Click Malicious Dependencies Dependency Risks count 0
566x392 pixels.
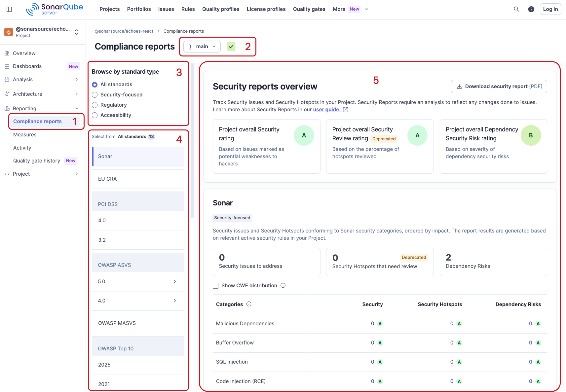(531, 324)
